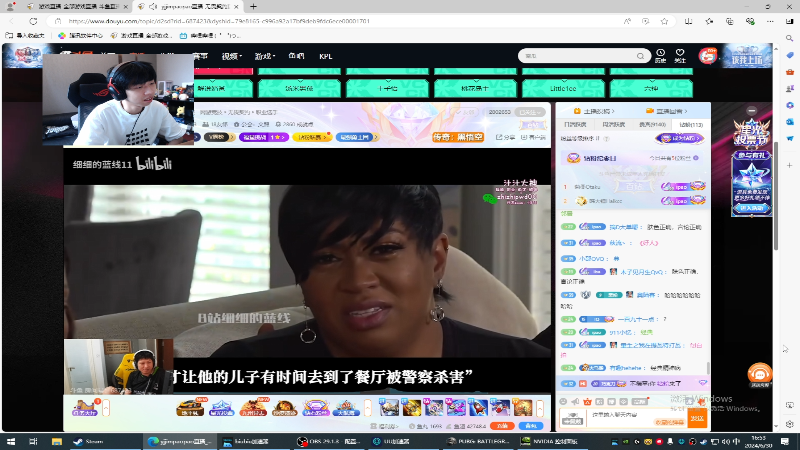
Task: Switch to the third chat-panel tab (9140)
Action: point(652,124)
